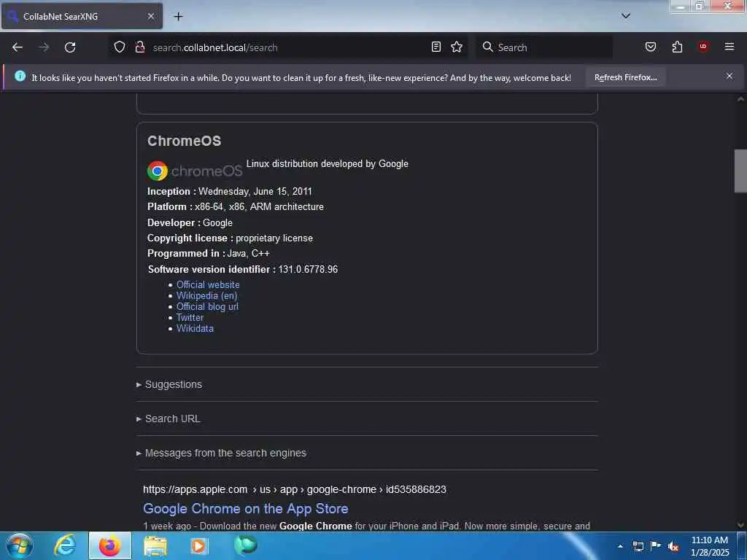Open the clock showing 11:10 AM
The width and height of the screenshot is (747, 560).
(x=710, y=546)
